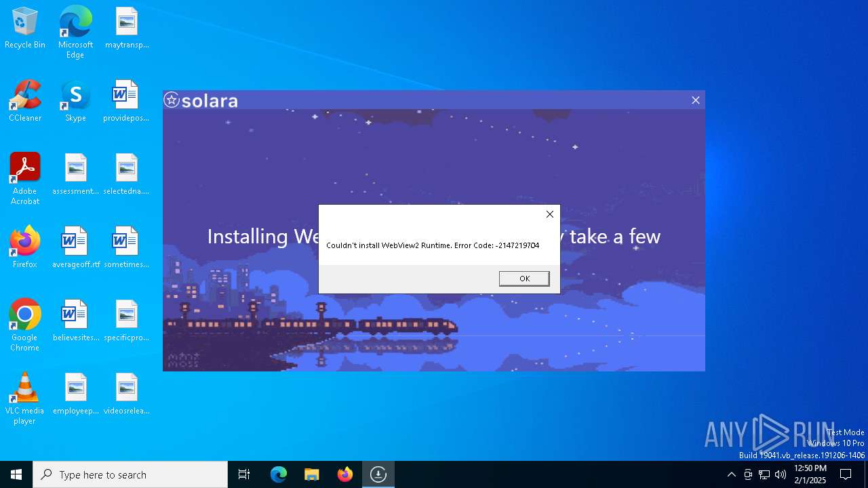The image size is (868, 488).
Task: Close the solara installer window
Action: 695,100
